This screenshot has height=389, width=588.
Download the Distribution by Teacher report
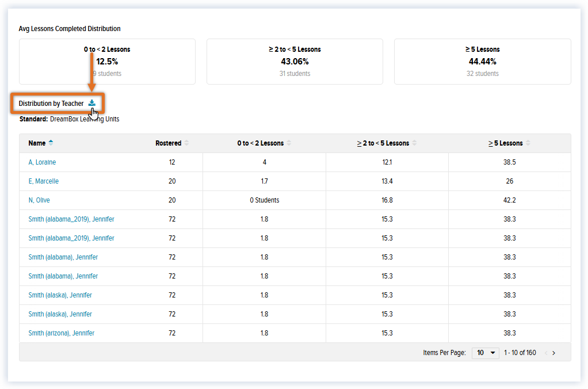coord(92,103)
